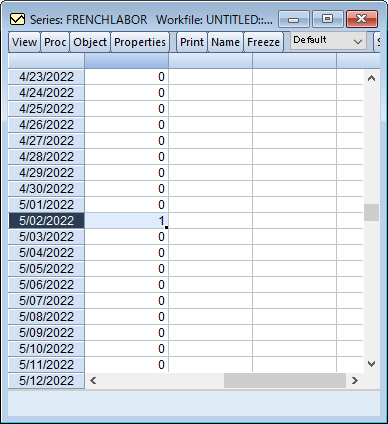The height and width of the screenshot is (424, 388).
Task: Click the Properties button
Action: click(x=140, y=42)
